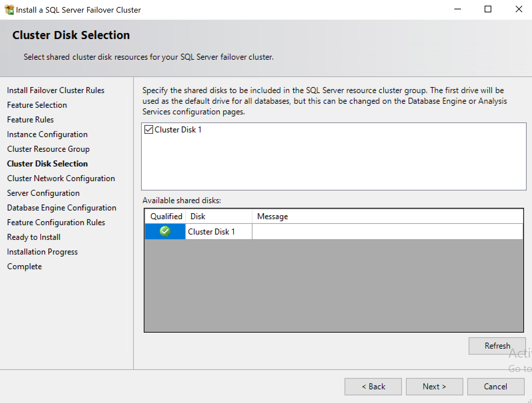Image resolution: width=532 pixels, height=403 pixels.
Task: Click the green qualified checkmark icon
Action: tap(165, 231)
